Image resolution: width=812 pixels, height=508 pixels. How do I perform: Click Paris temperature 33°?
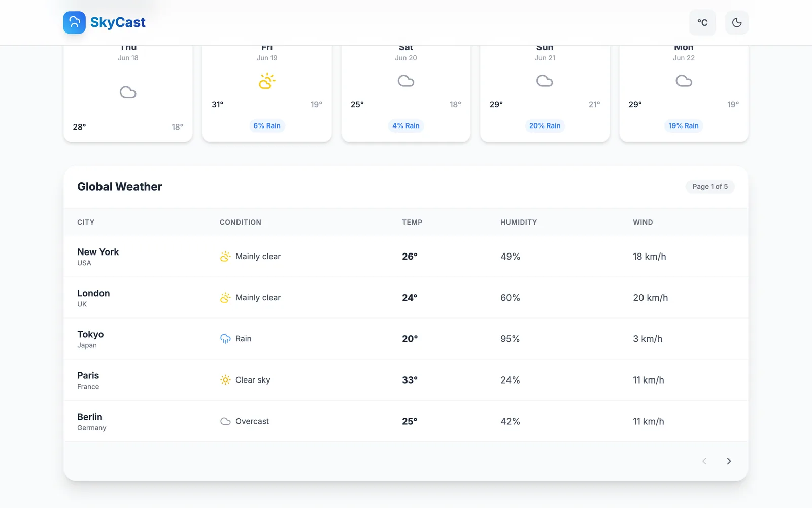click(410, 380)
